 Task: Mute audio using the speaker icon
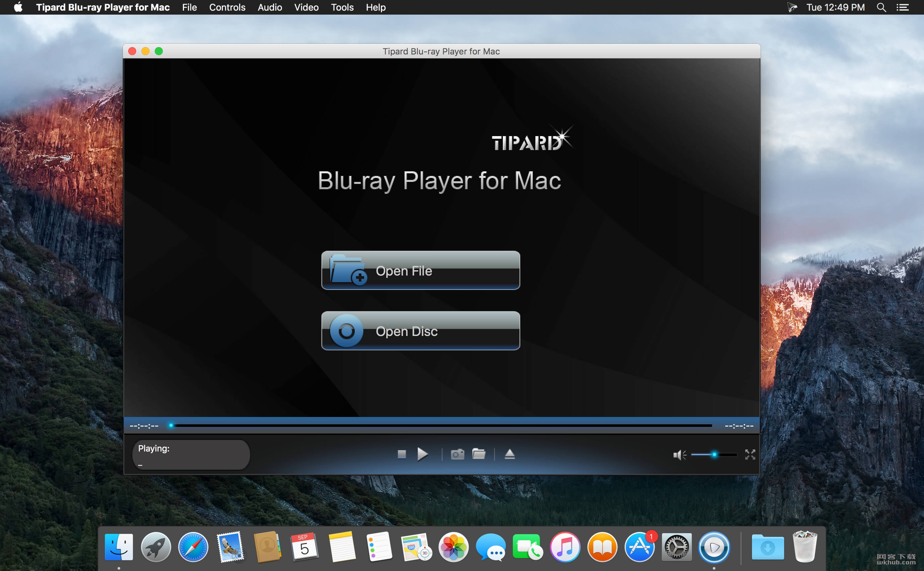[x=679, y=455]
